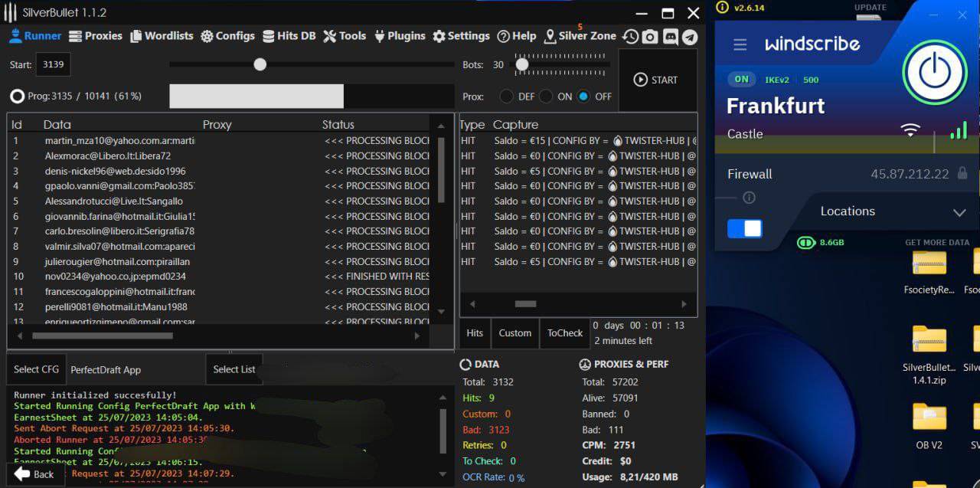The height and width of the screenshot is (488, 980).
Task: Select the DEF proxy mode radio
Action: click(507, 97)
